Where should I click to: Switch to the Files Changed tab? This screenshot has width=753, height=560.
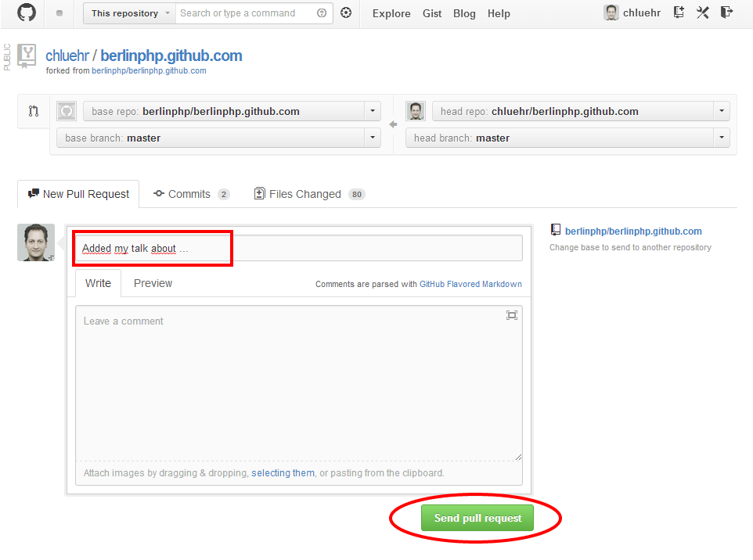pos(309,194)
